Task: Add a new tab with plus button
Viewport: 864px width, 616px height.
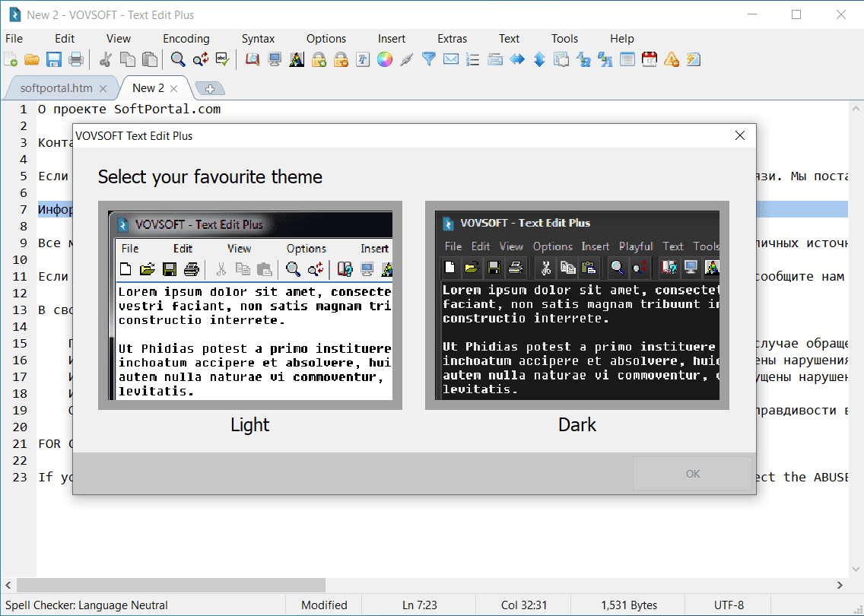Action: point(209,89)
